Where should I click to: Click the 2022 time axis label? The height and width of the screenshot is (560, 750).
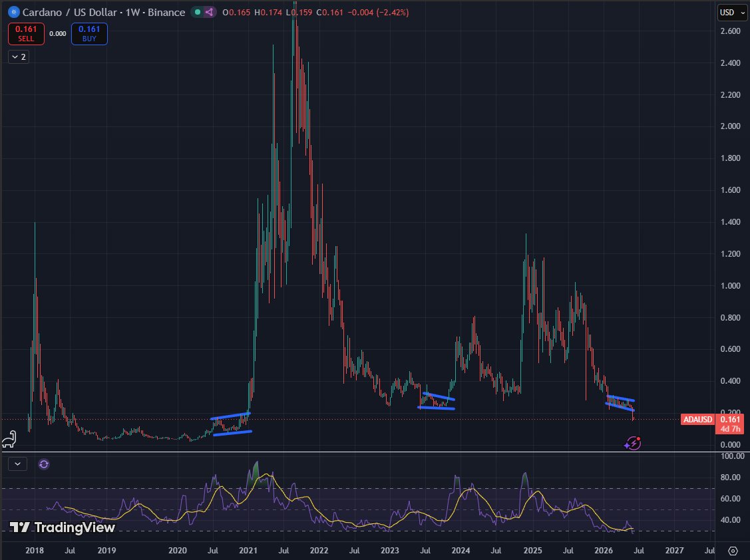pos(319,551)
